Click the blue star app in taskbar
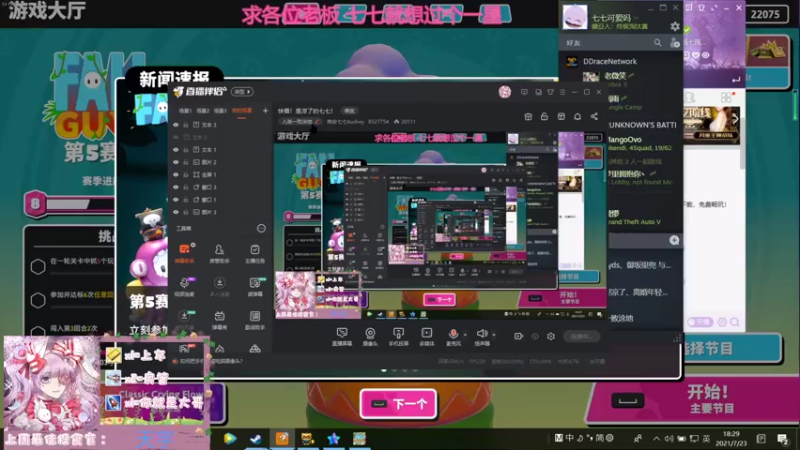The height and width of the screenshot is (450, 800). 334,439
